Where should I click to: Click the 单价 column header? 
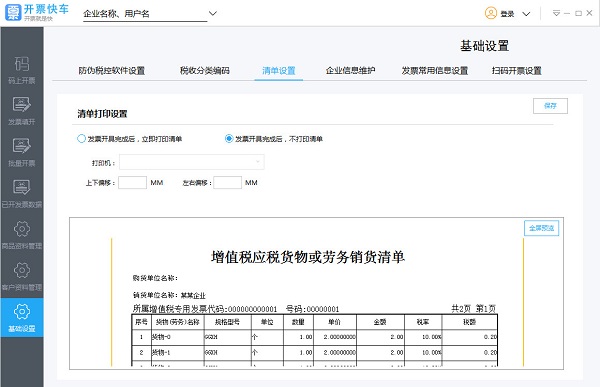tap(334, 322)
